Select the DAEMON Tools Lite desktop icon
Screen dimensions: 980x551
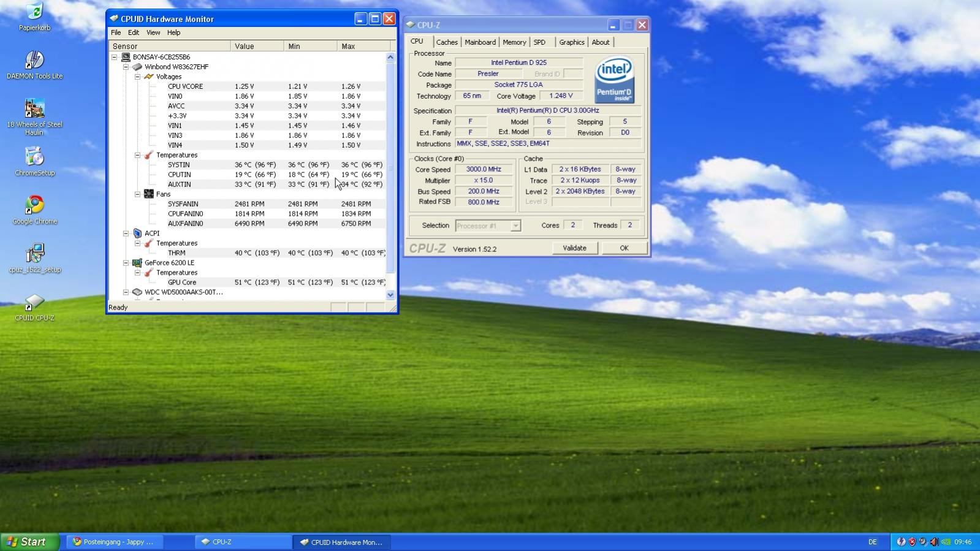pos(35,60)
